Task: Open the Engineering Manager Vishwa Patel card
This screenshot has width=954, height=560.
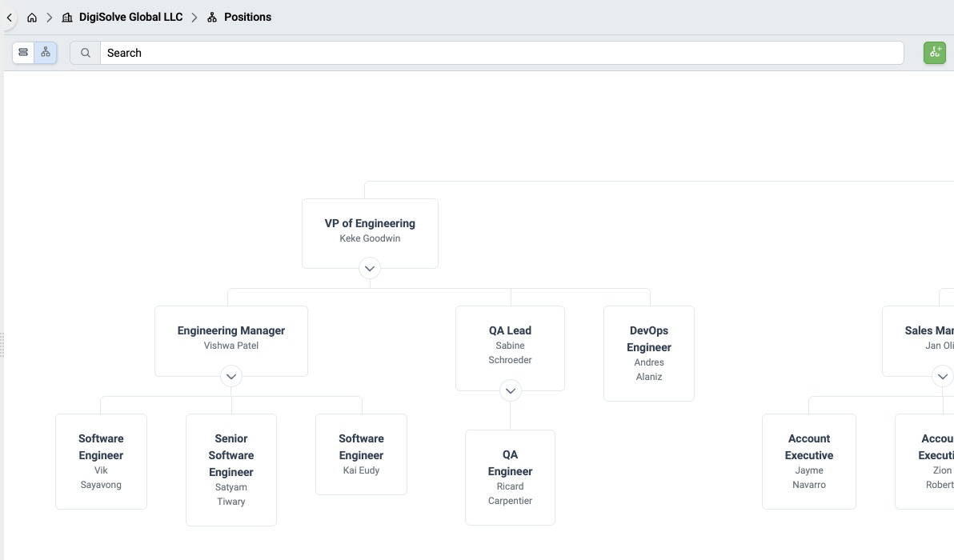Action: 231,341
